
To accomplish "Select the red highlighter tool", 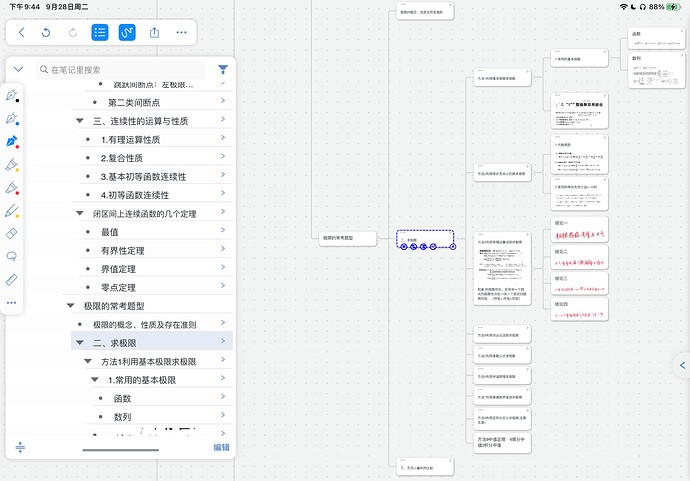I will click(x=12, y=187).
